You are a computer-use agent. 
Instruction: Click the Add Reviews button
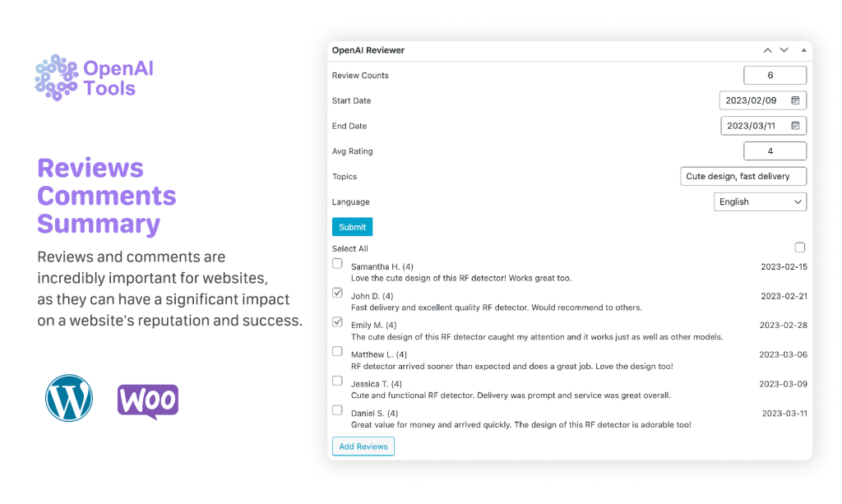coord(363,446)
